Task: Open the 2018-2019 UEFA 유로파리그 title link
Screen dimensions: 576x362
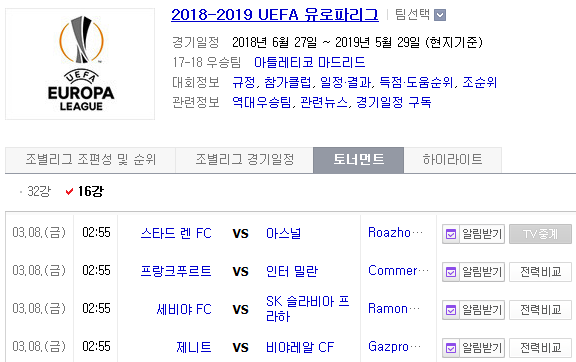Action: pyautogui.click(x=275, y=15)
